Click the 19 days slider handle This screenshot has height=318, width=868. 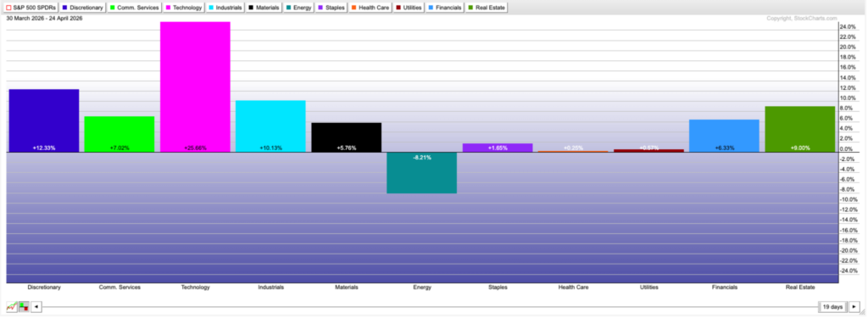(x=832, y=306)
